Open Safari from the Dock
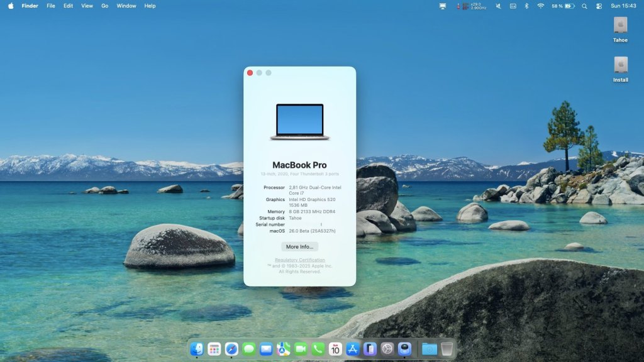The width and height of the screenshot is (644, 362). [x=231, y=349]
